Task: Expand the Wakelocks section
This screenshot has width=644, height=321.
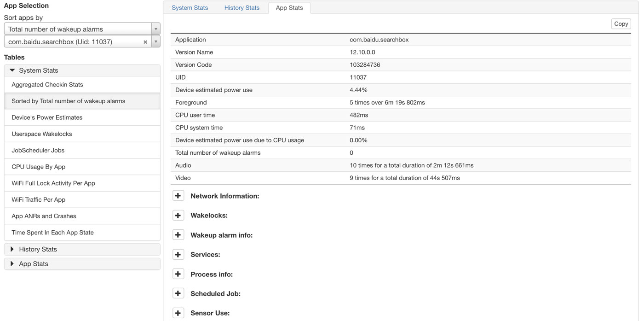Action: click(178, 215)
